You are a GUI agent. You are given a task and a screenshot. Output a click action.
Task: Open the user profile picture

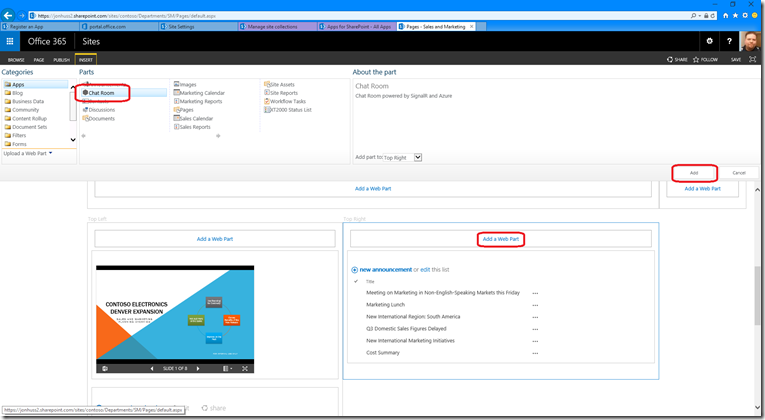coord(752,41)
